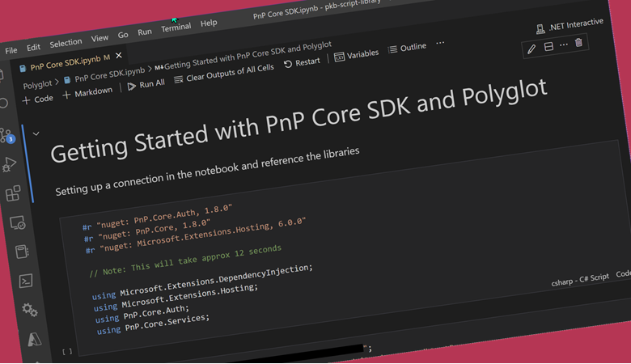Click the cell execution count brackets

(x=67, y=352)
